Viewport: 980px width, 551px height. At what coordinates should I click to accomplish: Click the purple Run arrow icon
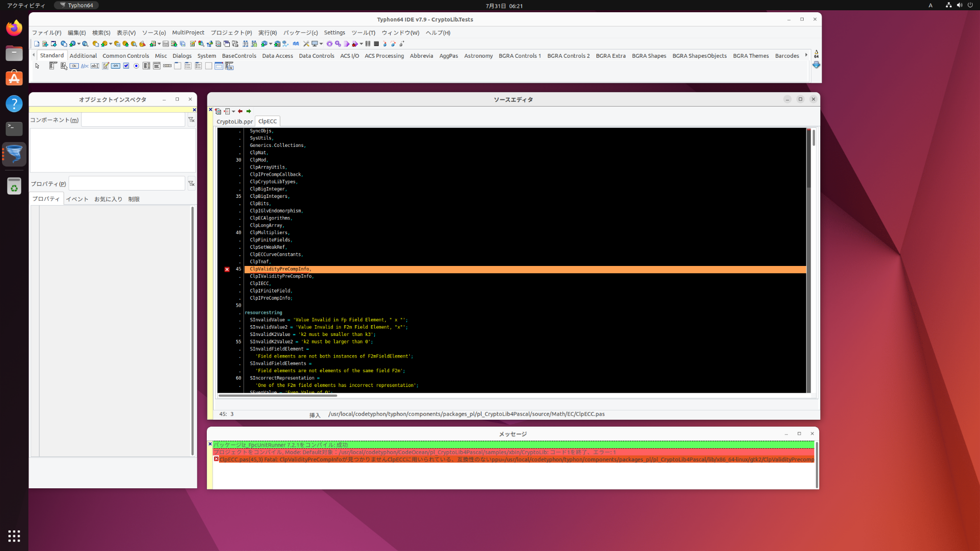pyautogui.click(x=346, y=44)
